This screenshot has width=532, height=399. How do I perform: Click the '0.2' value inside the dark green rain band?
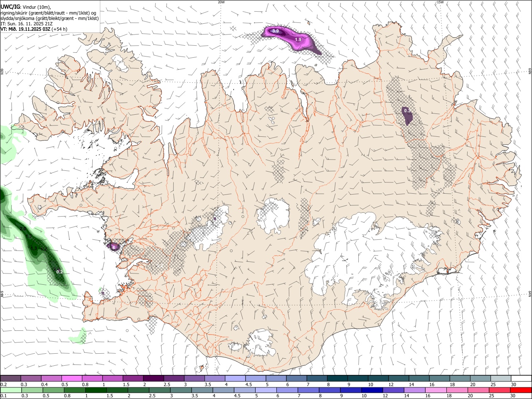[x=59, y=272]
